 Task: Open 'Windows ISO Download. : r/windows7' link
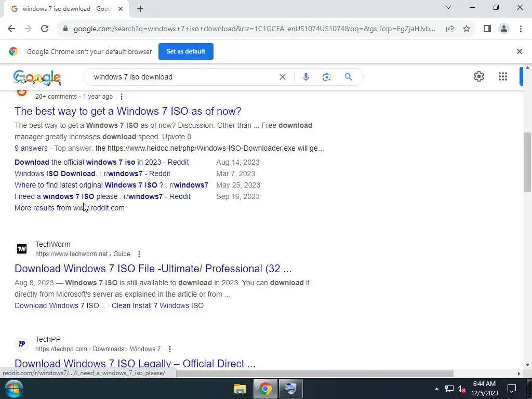pos(92,174)
